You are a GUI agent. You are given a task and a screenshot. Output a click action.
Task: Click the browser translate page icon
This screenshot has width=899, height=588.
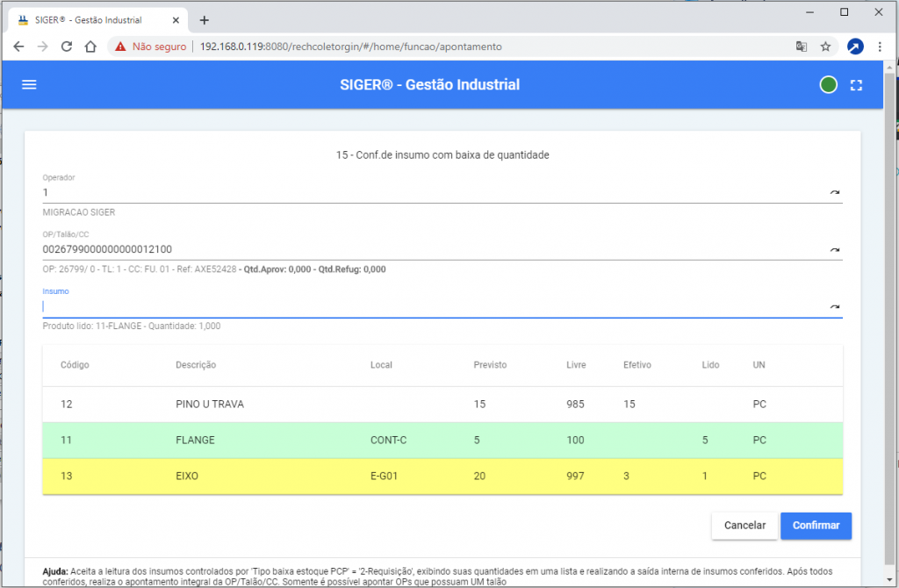(801, 47)
